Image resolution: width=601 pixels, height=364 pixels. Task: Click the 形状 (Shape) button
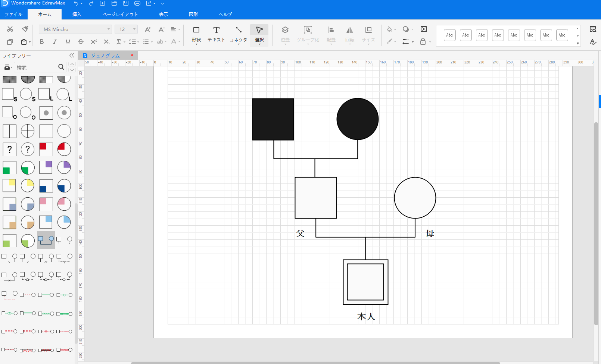(x=196, y=34)
